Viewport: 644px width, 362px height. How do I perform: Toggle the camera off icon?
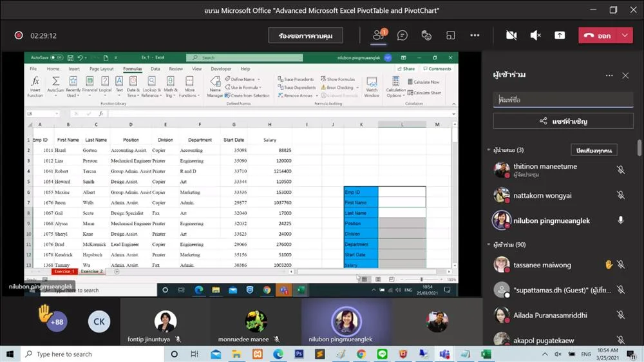point(511,35)
